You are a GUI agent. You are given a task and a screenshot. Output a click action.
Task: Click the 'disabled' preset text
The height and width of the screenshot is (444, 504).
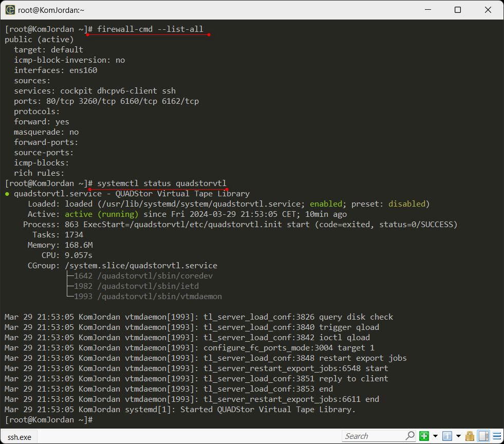point(407,204)
